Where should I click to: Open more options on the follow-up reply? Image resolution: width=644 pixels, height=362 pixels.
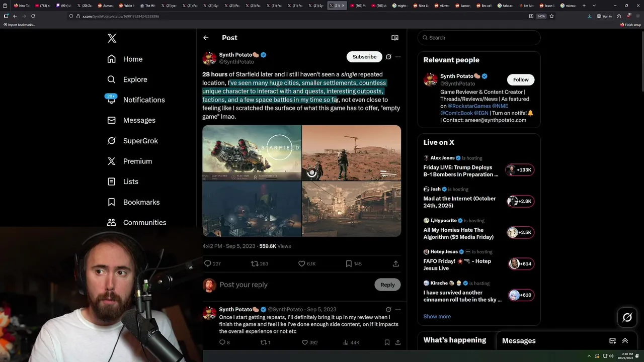[x=398, y=309]
